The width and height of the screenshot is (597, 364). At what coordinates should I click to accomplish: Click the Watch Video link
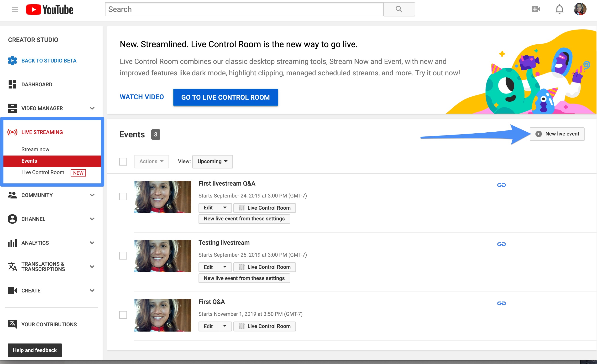pyautogui.click(x=142, y=97)
